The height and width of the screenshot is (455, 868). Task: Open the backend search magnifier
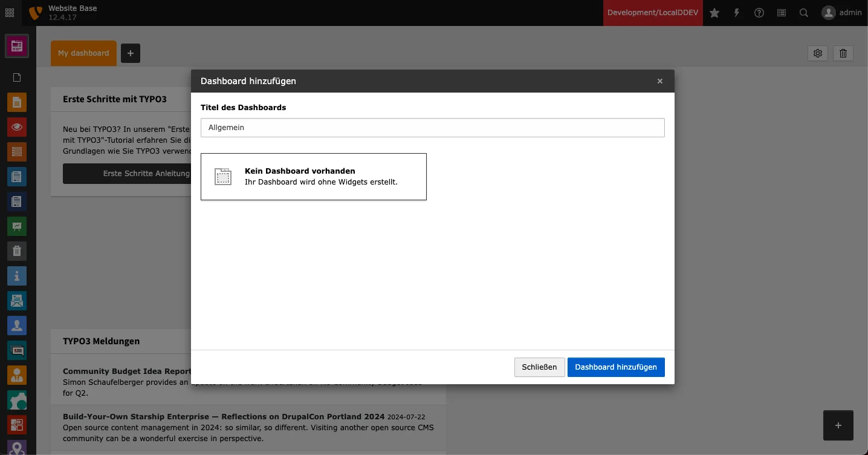804,13
